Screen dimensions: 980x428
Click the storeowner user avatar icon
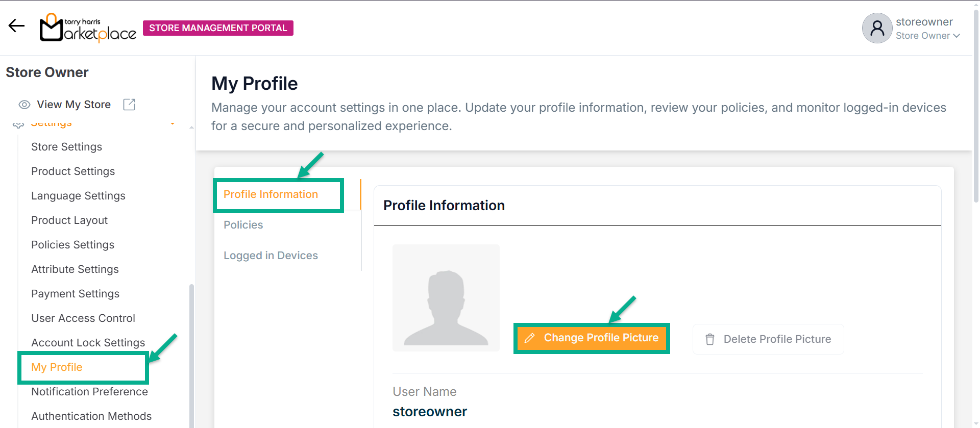pyautogui.click(x=877, y=28)
